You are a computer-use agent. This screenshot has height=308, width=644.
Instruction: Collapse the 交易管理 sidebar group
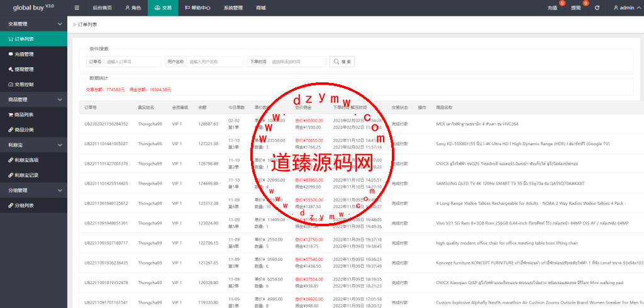coord(34,24)
